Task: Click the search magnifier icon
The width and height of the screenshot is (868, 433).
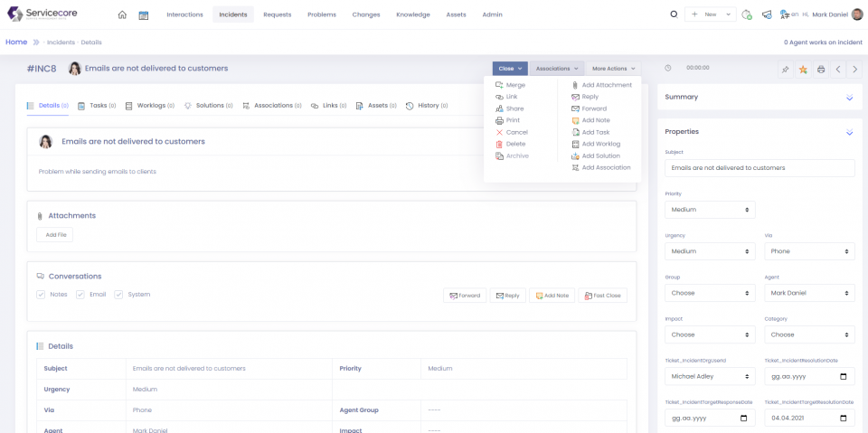Action: coord(674,14)
